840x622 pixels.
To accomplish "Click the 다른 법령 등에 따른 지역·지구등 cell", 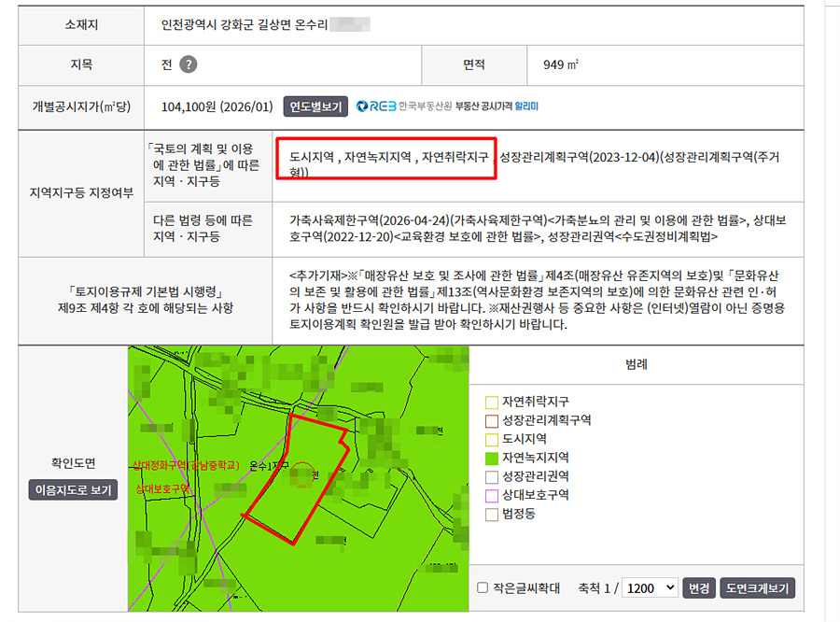I will pos(208,229).
